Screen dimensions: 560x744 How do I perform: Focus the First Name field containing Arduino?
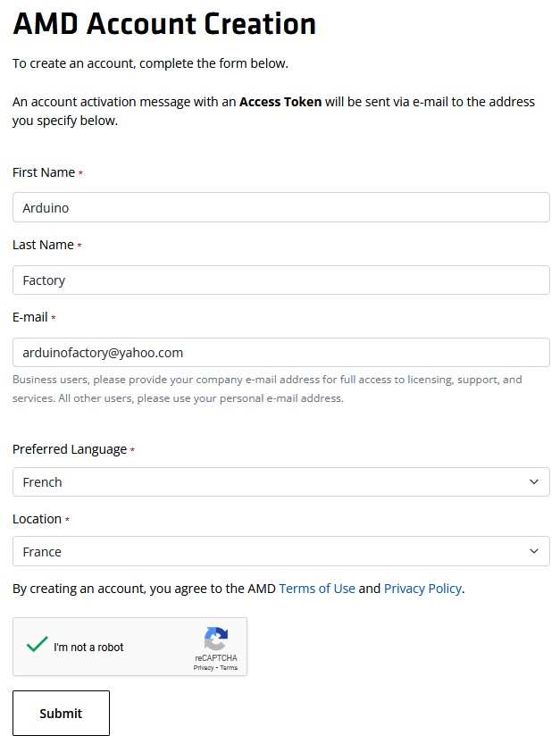tap(280, 207)
